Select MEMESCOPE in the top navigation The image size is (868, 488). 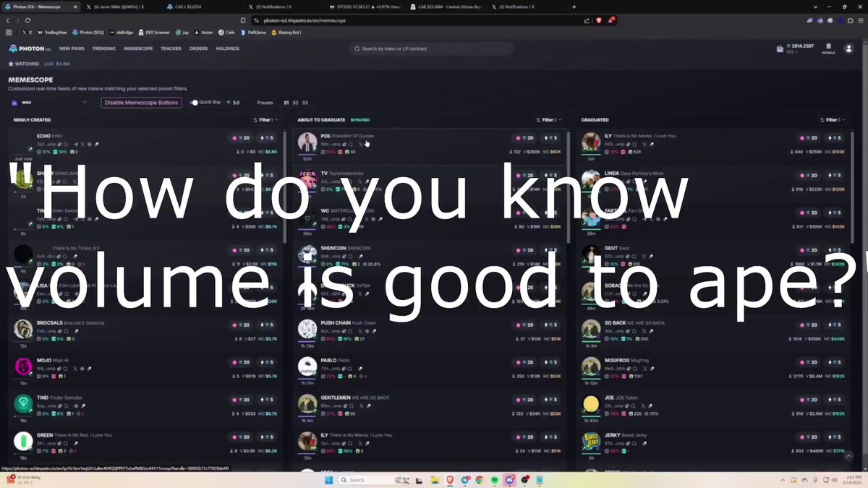point(138,48)
